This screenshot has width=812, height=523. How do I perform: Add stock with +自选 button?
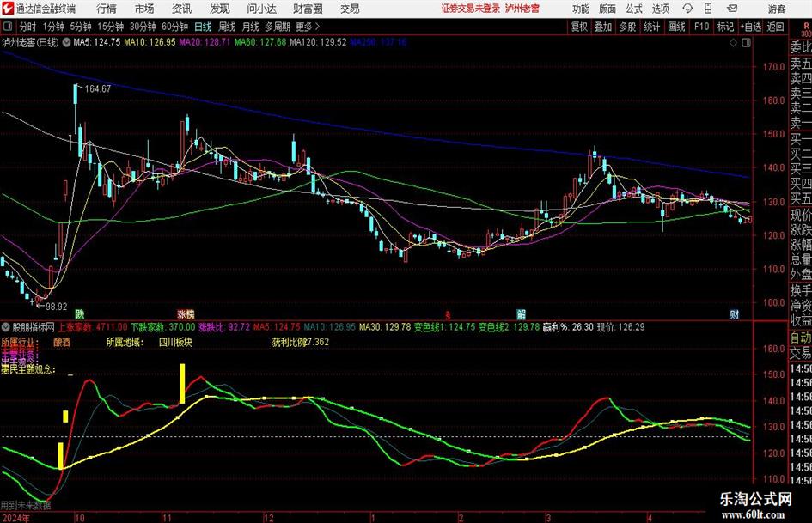click(x=750, y=27)
